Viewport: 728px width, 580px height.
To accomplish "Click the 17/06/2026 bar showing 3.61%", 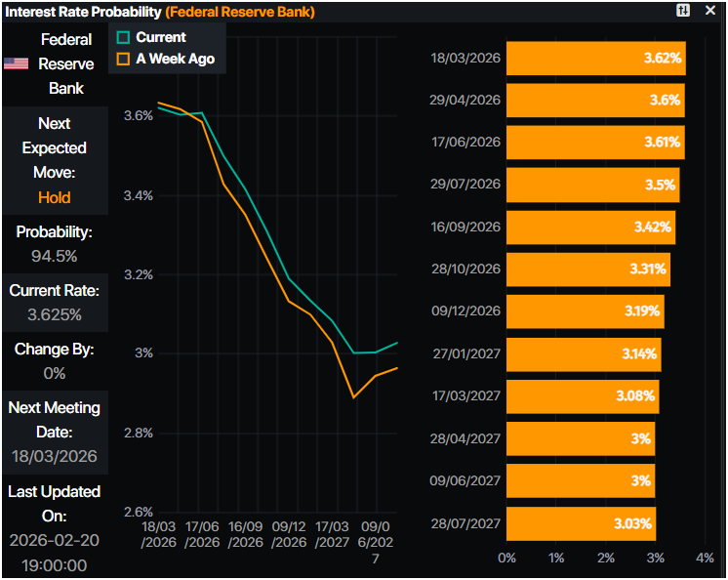I will (595, 143).
